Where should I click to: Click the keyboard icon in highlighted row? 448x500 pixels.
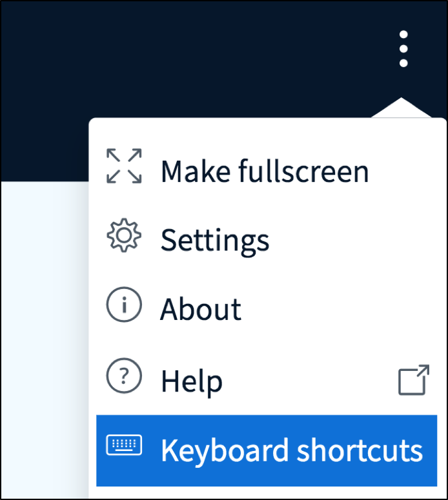124,446
